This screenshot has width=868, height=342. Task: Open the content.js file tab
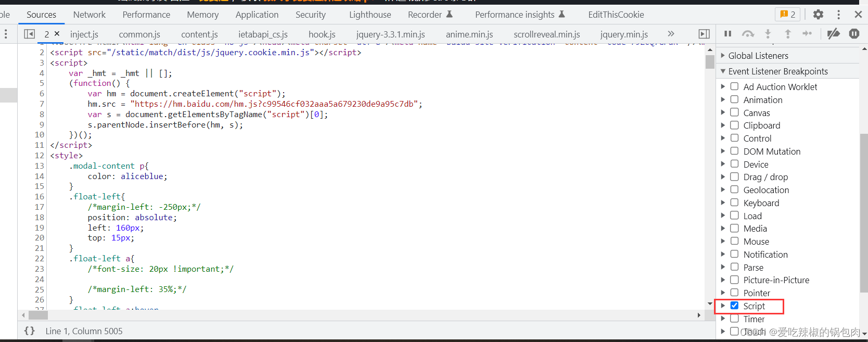pos(199,34)
